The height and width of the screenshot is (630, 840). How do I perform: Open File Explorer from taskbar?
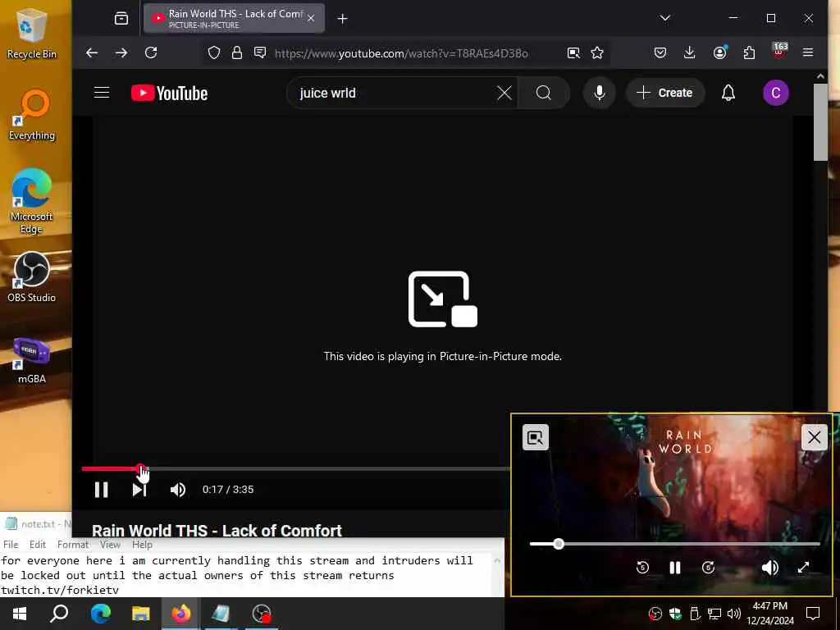140,614
